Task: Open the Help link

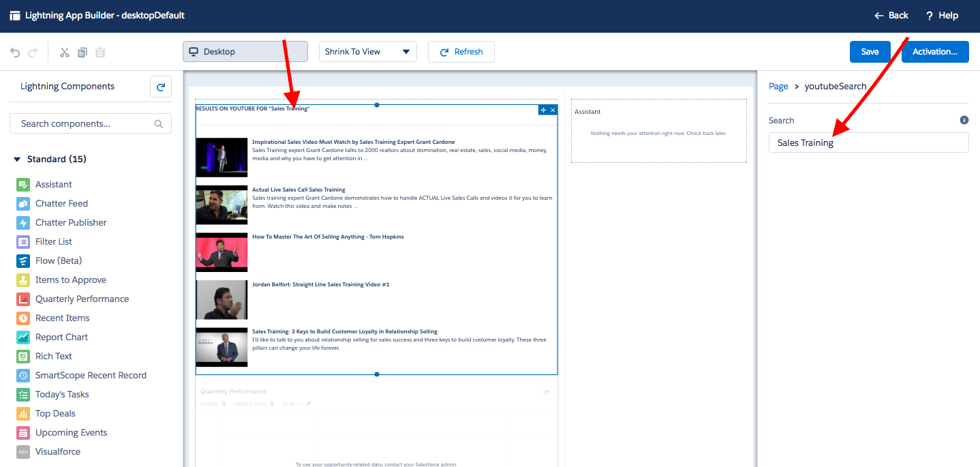Action: tap(942, 15)
